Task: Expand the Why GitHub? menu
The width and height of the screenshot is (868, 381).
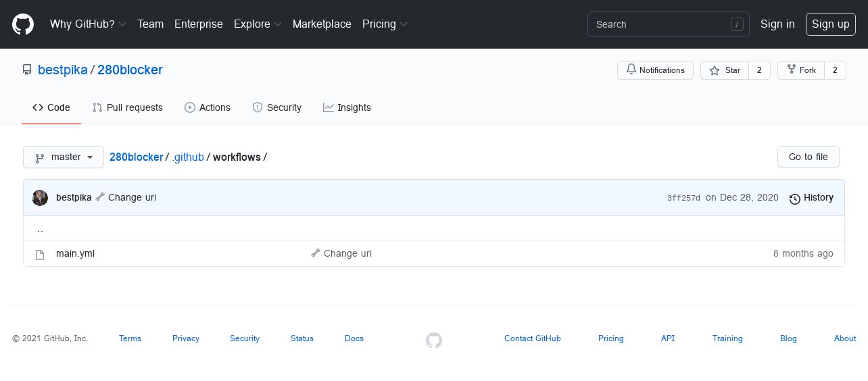Action: (x=88, y=24)
